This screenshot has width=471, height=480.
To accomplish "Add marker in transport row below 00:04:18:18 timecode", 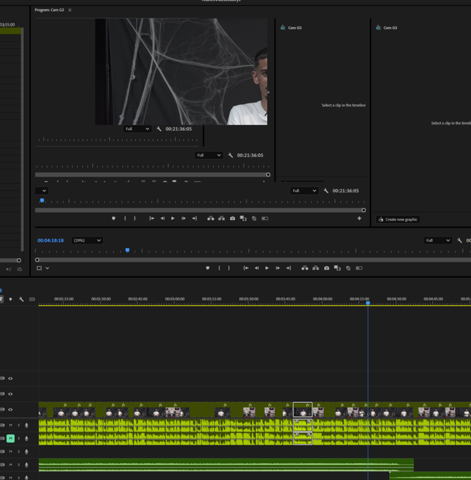I will tap(208, 268).
